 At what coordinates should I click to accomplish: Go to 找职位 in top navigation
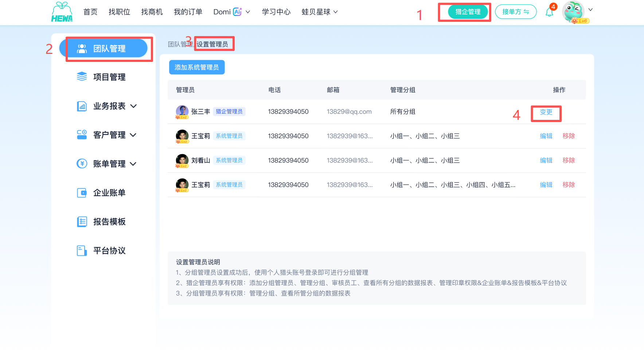[x=119, y=12]
